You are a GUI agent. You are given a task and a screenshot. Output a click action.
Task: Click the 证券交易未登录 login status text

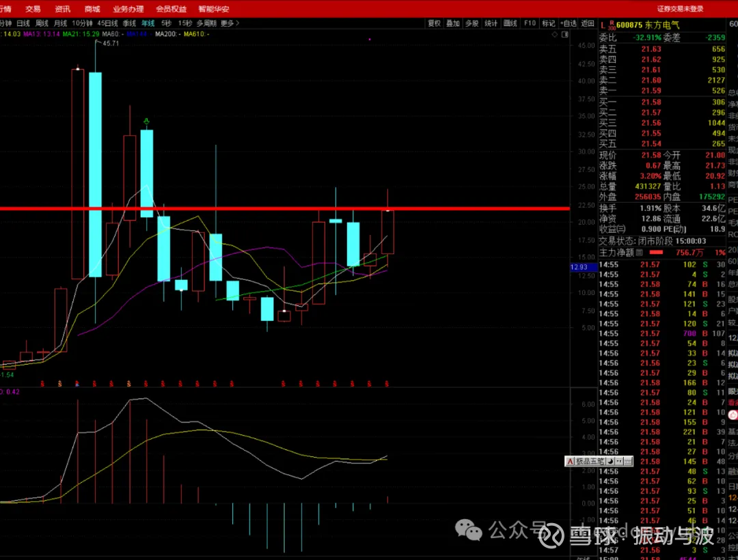pos(680,9)
